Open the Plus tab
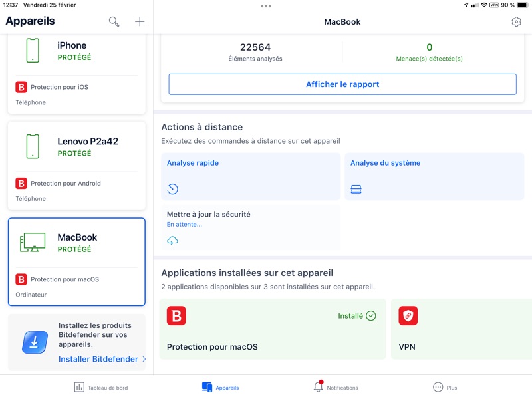 coord(445,387)
